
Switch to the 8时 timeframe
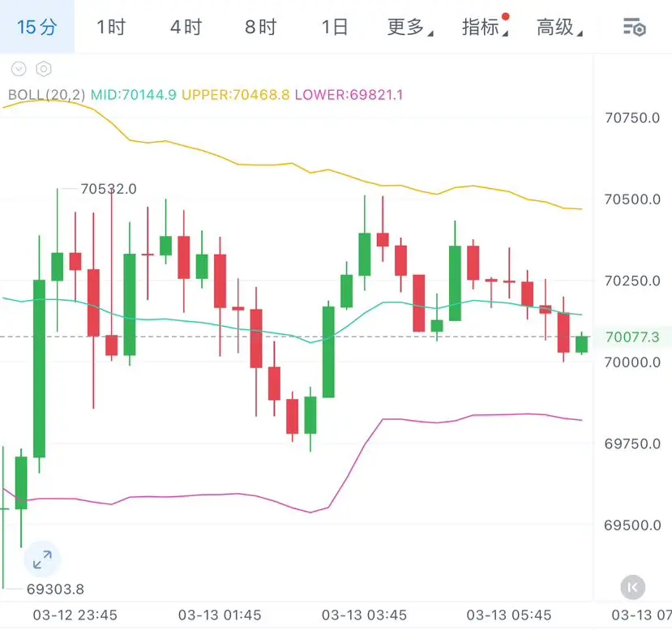pos(260,27)
